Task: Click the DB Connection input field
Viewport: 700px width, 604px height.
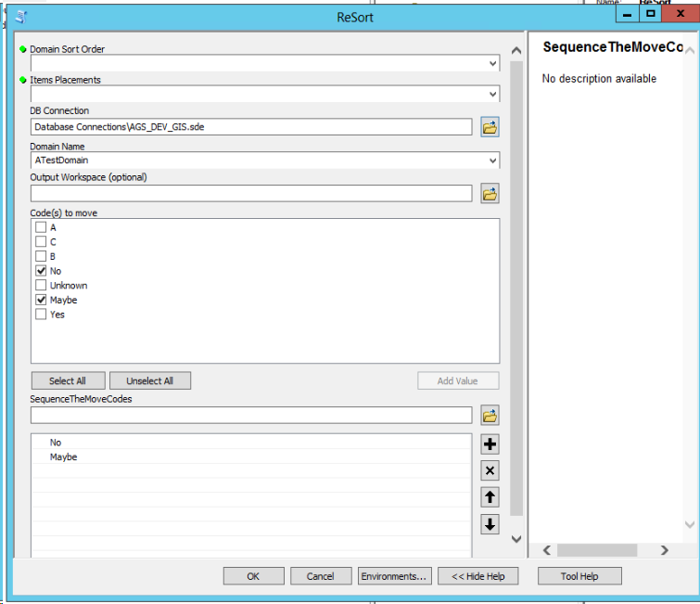Action: pyautogui.click(x=251, y=127)
